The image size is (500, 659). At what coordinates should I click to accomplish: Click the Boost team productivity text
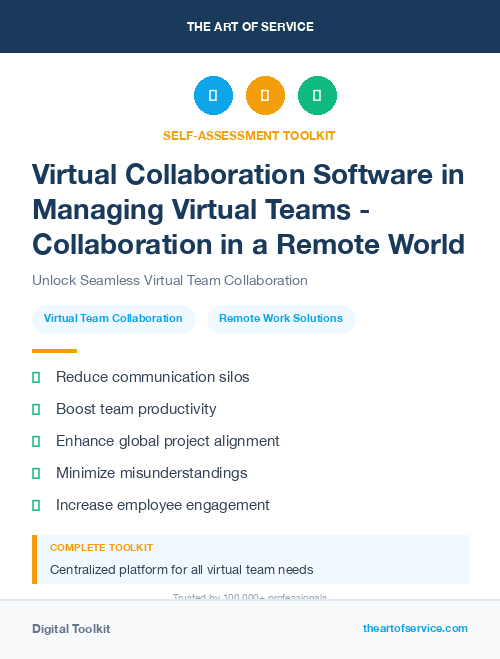click(136, 409)
